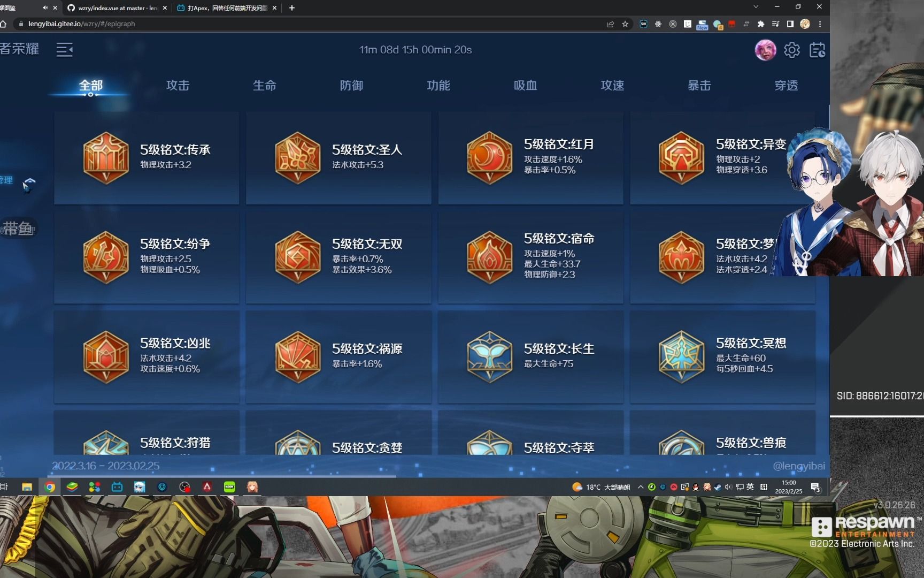The width and height of the screenshot is (924, 578).
Task: Open the Chrome three-dot menu
Action: (820, 24)
